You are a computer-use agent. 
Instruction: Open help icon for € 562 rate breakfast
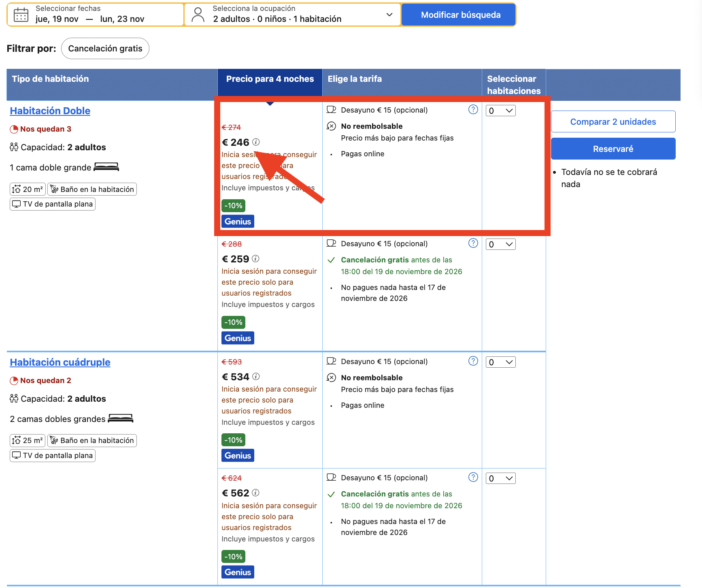tap(473, 477)
